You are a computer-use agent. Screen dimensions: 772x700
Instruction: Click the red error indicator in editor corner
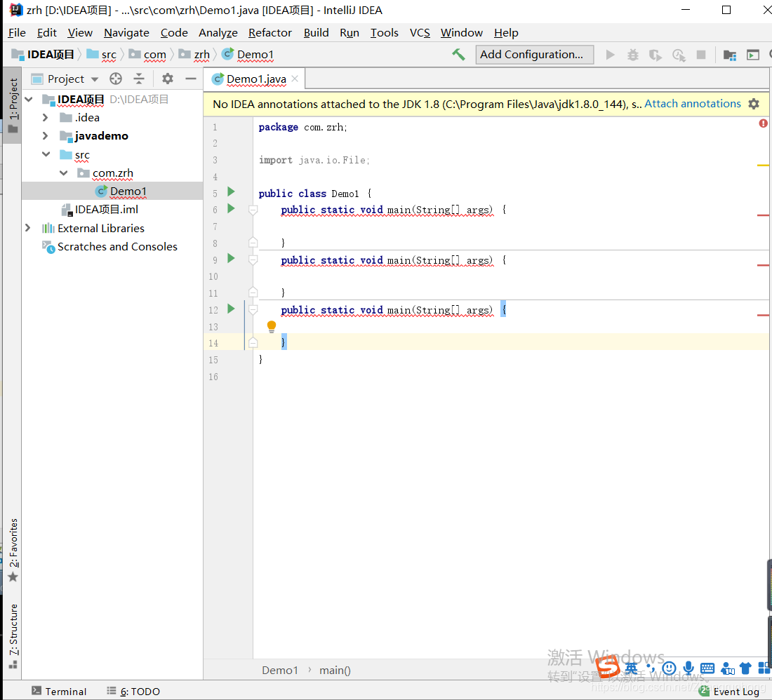(x=763, y=123)
